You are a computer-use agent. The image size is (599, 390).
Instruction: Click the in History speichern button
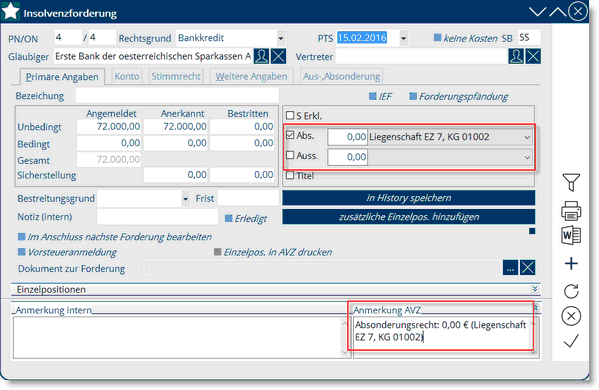point(408,198)
